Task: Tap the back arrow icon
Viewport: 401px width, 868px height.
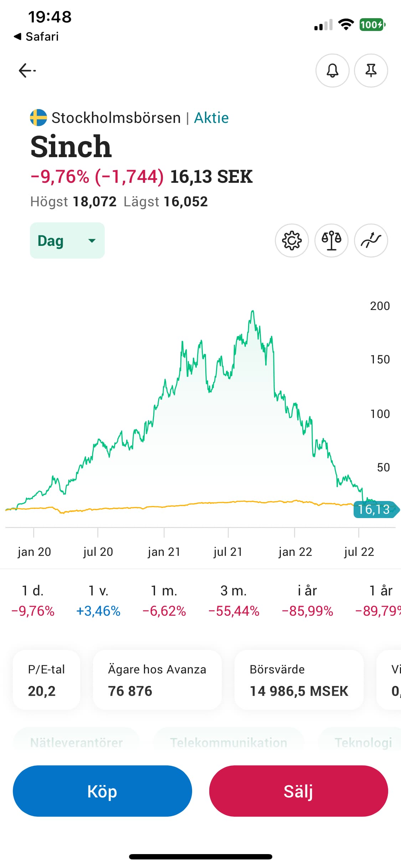Action: point(27,71)
